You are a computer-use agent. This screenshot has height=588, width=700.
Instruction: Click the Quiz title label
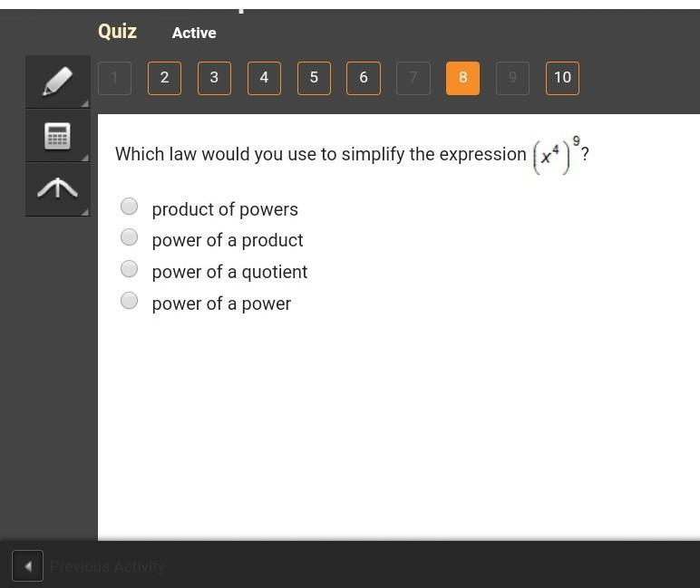point(117,32)
